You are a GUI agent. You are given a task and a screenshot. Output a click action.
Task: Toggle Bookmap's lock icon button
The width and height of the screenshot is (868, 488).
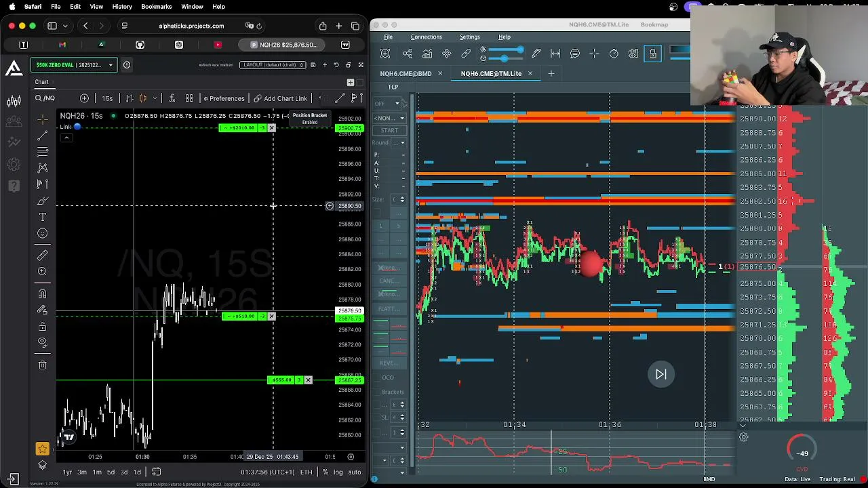tap(653, 54)
